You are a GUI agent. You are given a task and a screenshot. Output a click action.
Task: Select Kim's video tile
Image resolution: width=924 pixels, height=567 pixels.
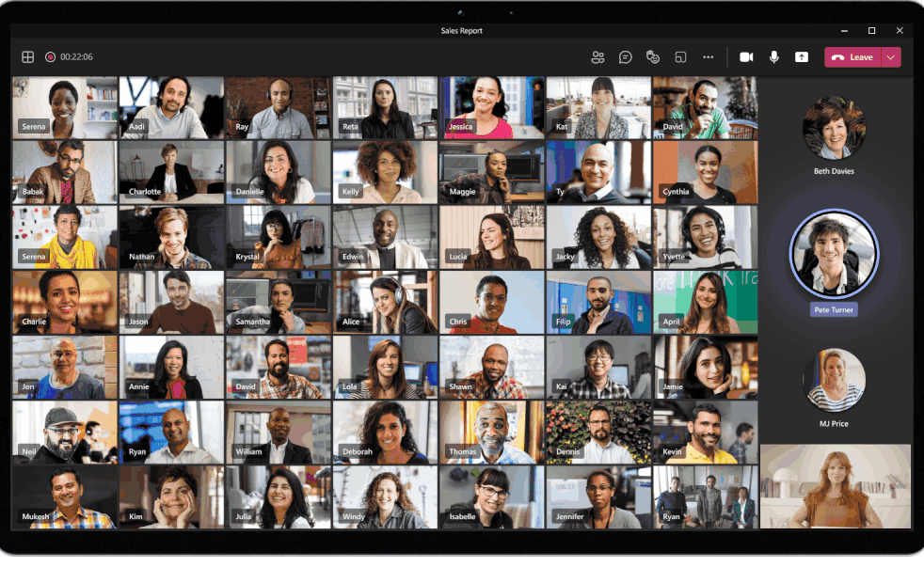click(171, 496)
